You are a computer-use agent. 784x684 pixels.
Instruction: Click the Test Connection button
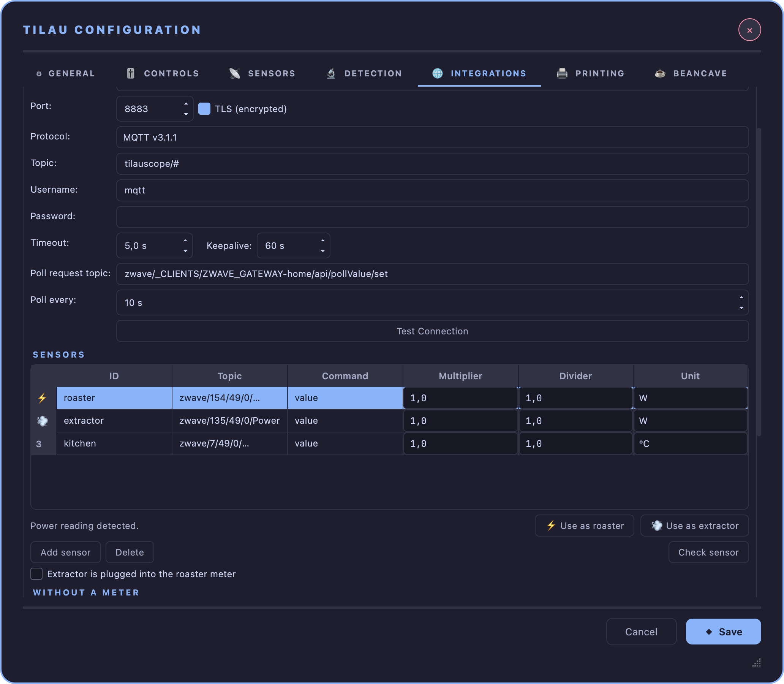pyautogui.click(x=432, y=331)
